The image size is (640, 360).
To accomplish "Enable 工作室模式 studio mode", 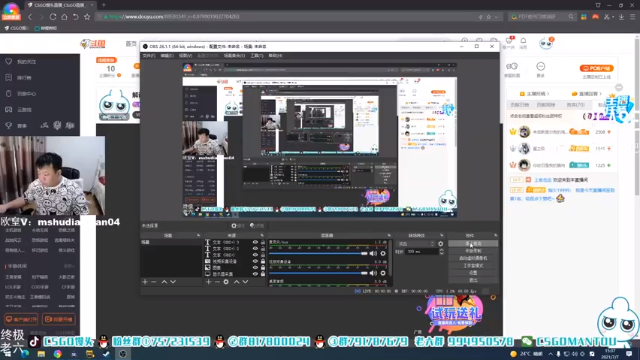I will pos(473,265).
